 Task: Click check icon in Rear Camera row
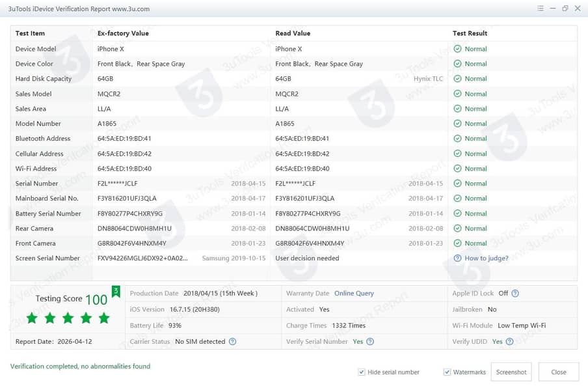tap(457, 229)
